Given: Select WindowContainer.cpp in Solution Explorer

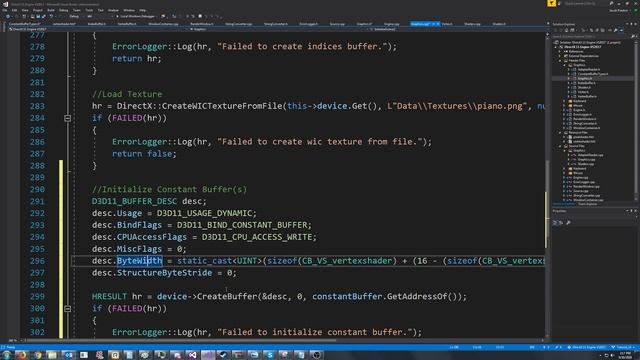Looking at the screenshot, I should pyautogui.click(x=588, y=200).
